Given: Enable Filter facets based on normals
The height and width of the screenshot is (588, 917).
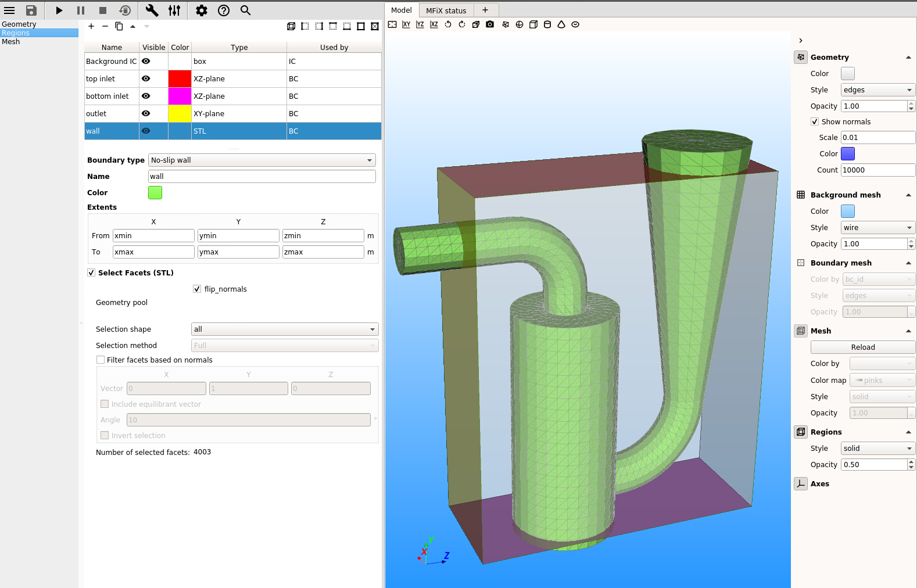Looking at the screenshot, I should (101, 360).
